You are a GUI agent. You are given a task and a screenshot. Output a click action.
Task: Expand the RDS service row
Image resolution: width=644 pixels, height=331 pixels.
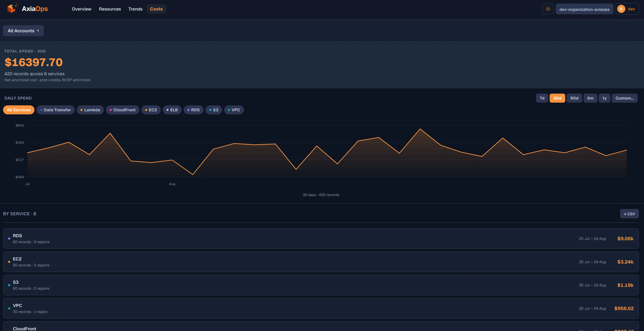pos(321,238)
